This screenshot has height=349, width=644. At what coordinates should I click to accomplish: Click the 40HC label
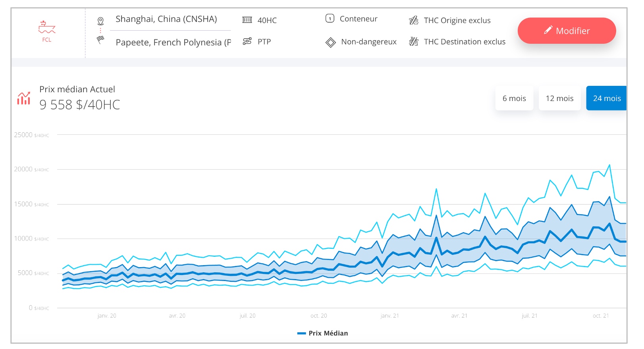[x=267, y=20]
